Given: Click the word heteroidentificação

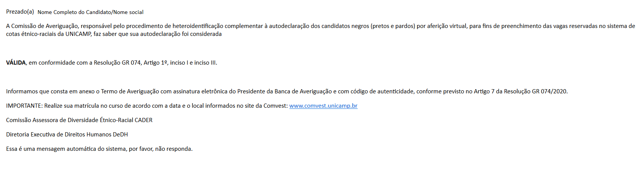Looking at the screenshot, I should 198,26.
